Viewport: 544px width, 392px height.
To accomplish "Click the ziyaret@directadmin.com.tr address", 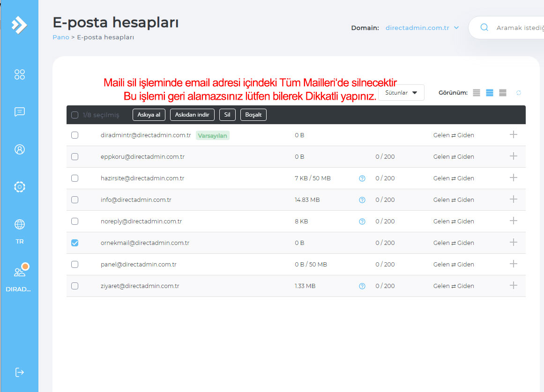I will point(140,286).
